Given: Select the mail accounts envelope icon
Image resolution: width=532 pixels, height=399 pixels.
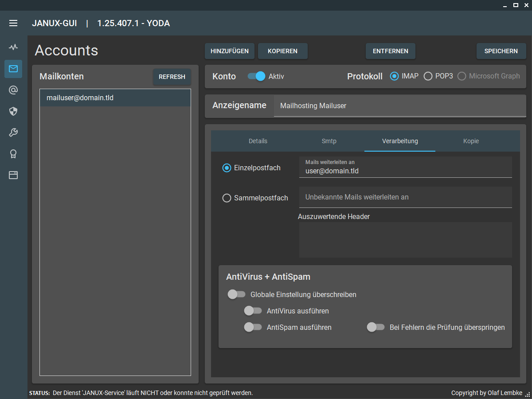Looking at the screenshot, I should point(13,69).
